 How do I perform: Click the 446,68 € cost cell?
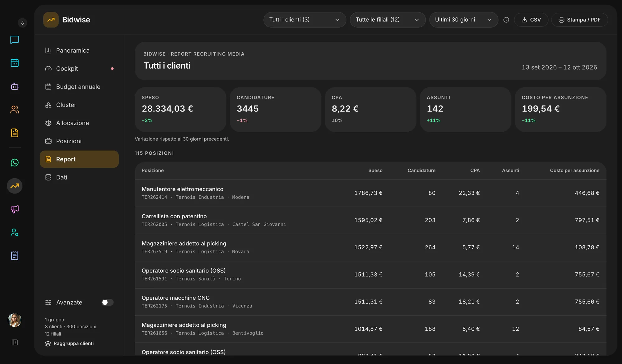click(x=587, y=193)
